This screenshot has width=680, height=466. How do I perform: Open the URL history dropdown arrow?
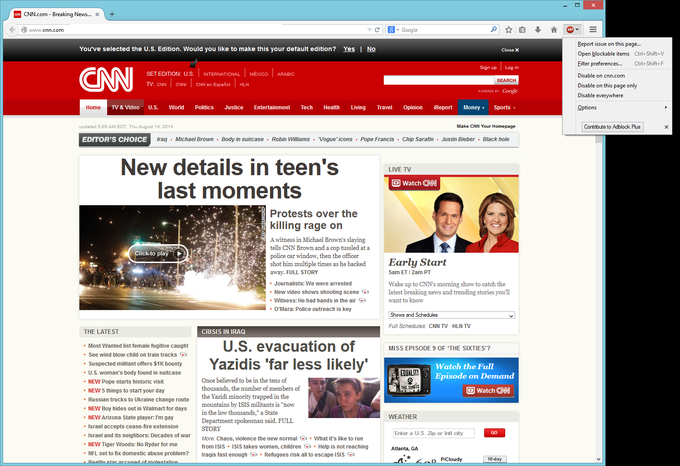369,29
